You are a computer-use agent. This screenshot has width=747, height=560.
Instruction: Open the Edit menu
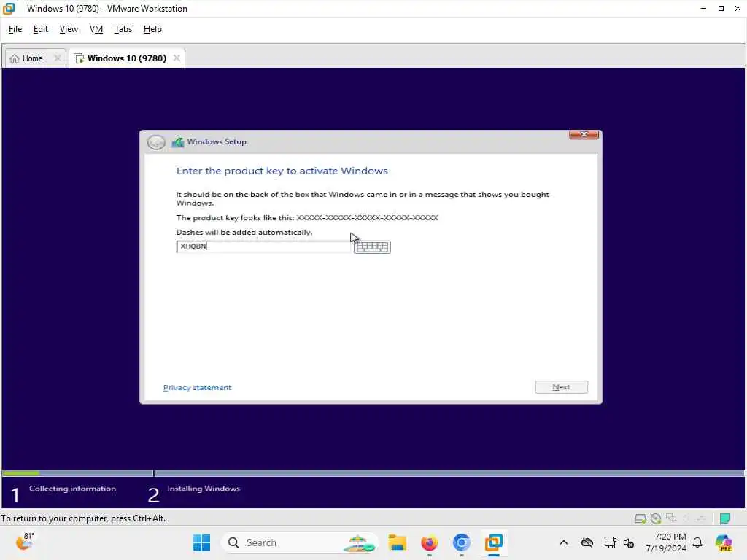click(x=41, y=29)
